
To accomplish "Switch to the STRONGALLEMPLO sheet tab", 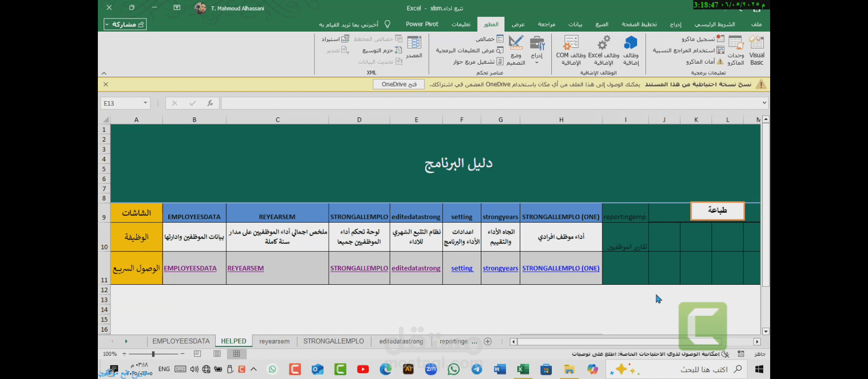I will (334, 341).
